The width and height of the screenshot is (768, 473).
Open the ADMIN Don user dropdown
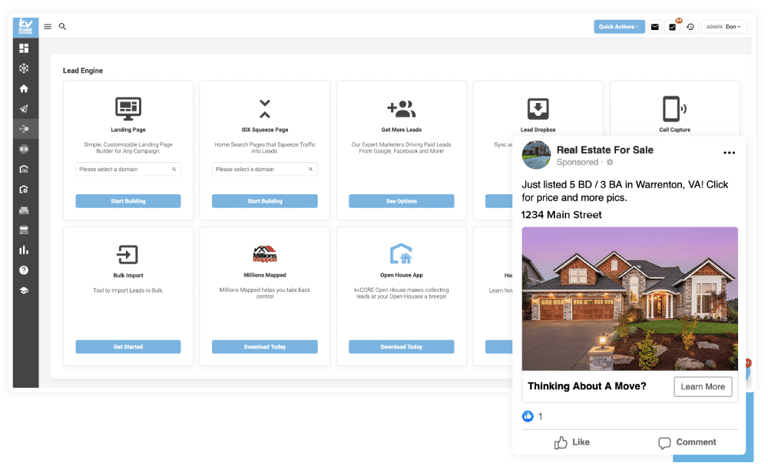pyautogui.click(x=723, y=27)
